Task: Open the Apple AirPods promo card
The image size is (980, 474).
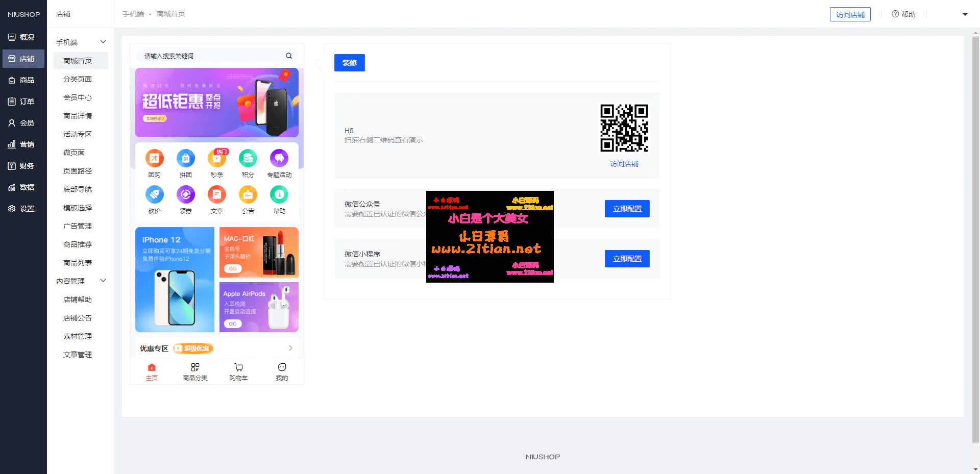Action: pos(259,307)
